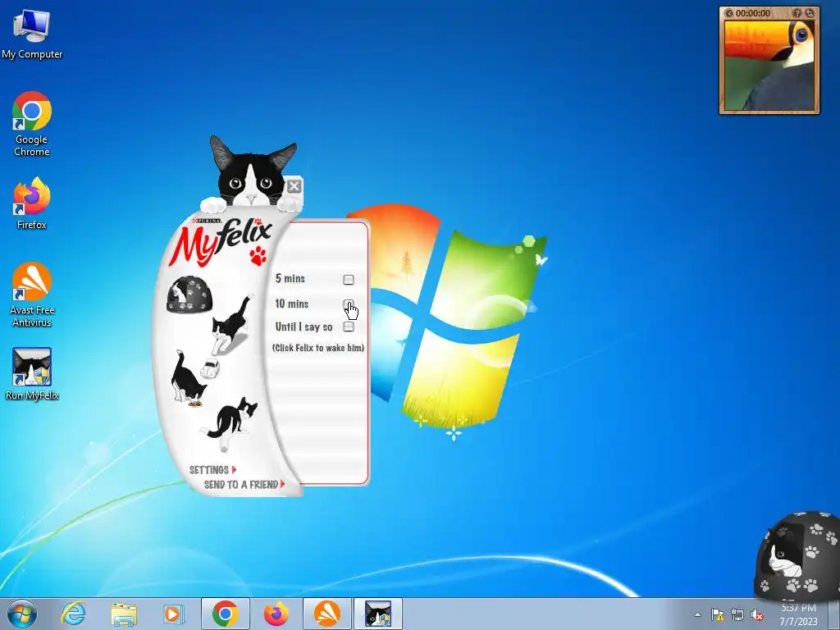
Task: Switch to Chrome in the taskbar
Action: click(225, 614)
